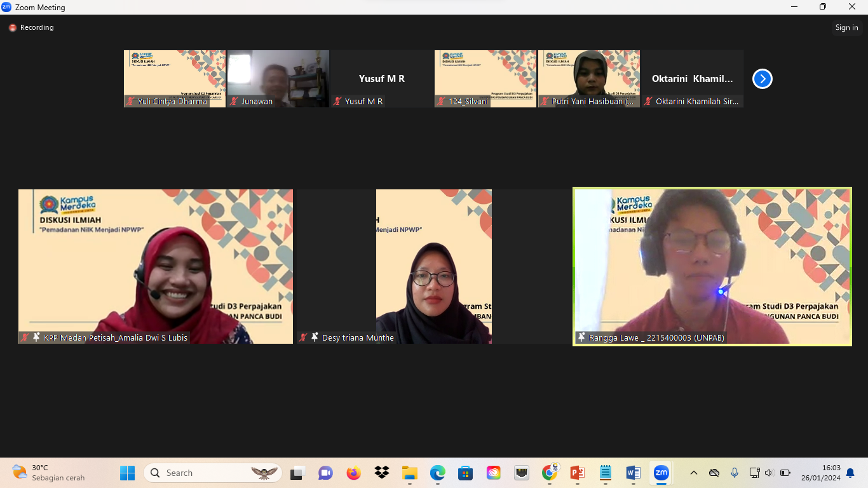868x488 pixels.
Task: Click the Sign in button
Action: tap(846, 27)
